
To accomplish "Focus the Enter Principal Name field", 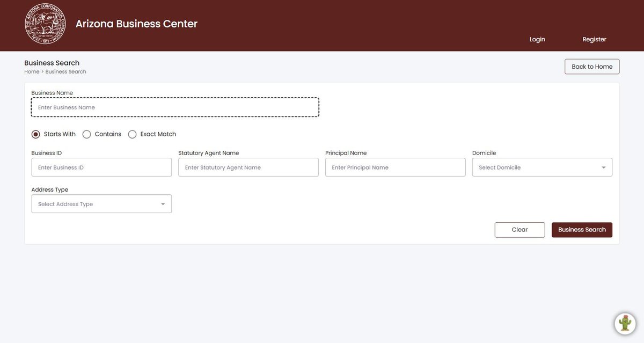I will point(396,167).
